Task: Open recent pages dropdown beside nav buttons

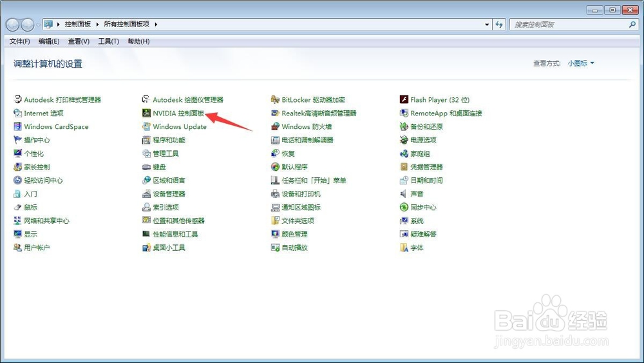Action: pyautogui.click(x=38, y=25)
